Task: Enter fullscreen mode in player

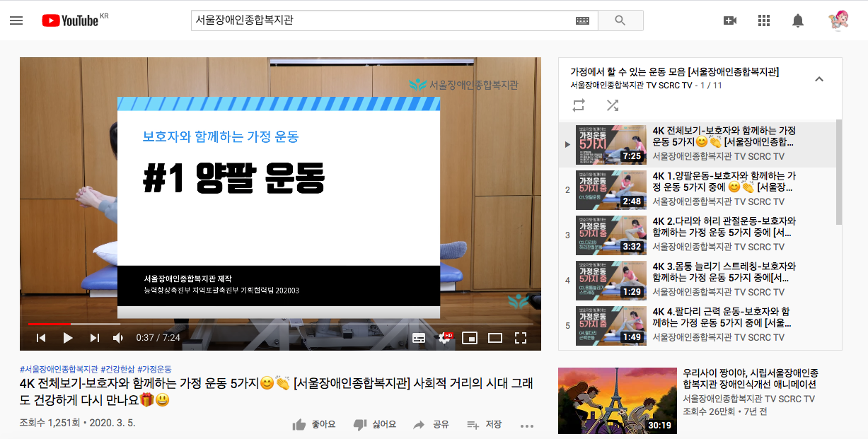Action: (521, 338)
